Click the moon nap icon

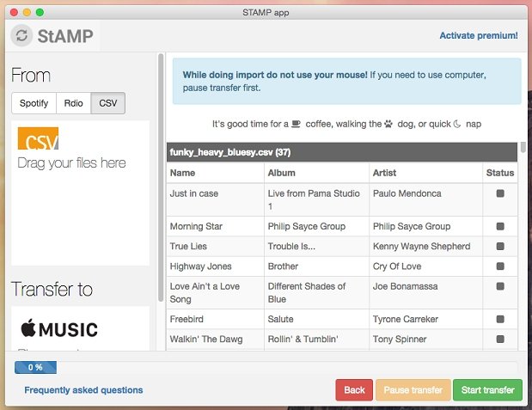click(457, 124)
